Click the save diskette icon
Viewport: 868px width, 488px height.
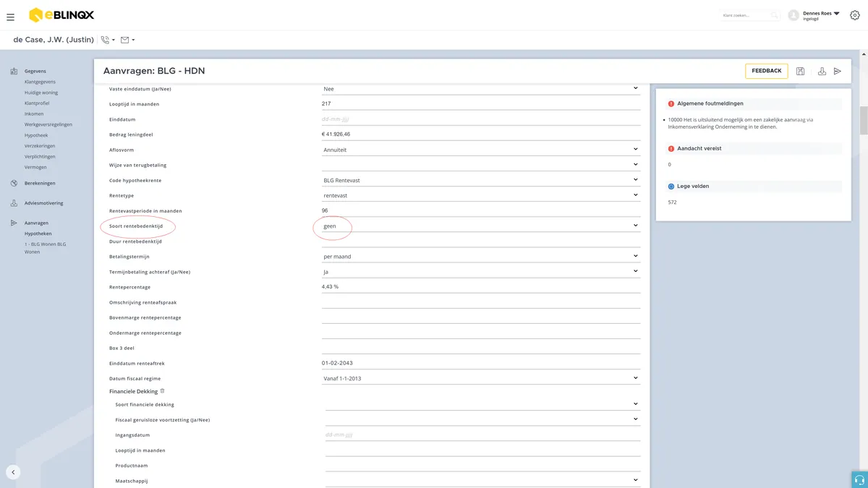[801, 71]
